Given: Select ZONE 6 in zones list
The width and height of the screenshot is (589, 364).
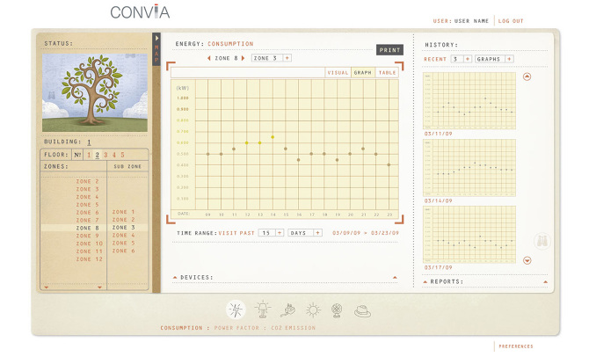Looking at the screenshot, I should pyautogui.click(x=87, y=212).
